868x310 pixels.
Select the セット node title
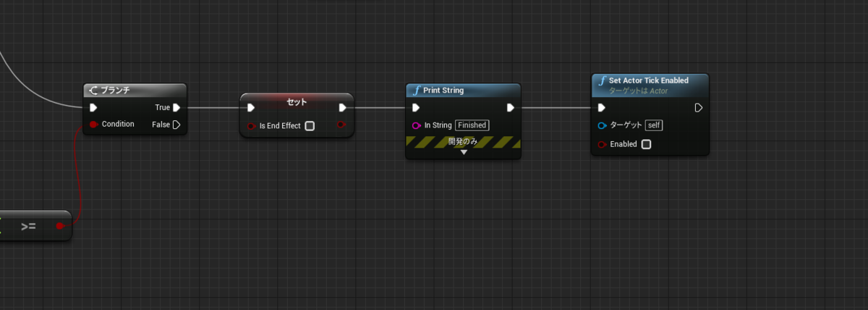tap(297, 101)
